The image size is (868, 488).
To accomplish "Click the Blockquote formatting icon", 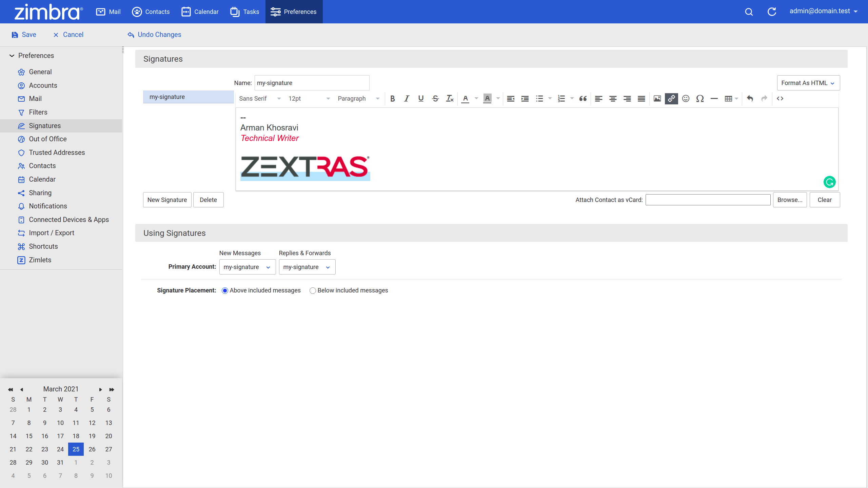I will (x=583, y=98).
